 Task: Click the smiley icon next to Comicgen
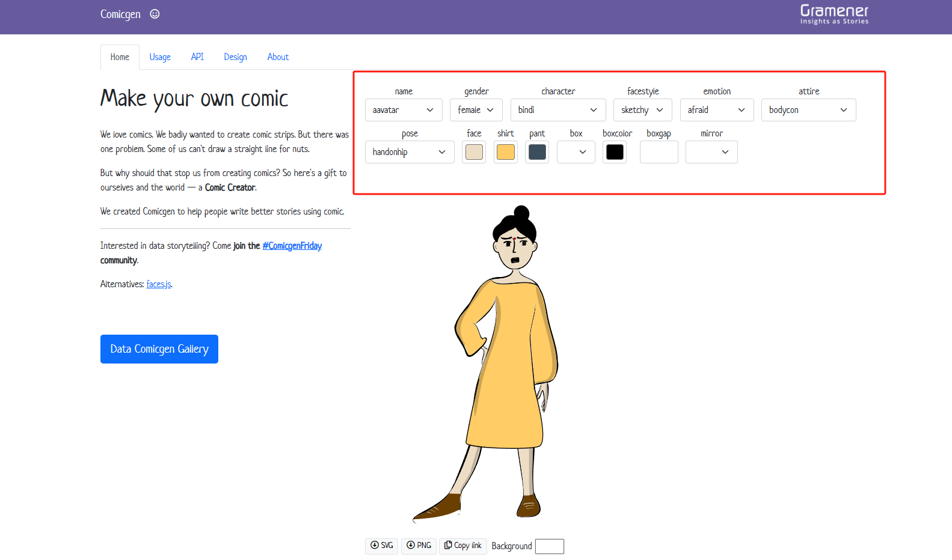155,14
